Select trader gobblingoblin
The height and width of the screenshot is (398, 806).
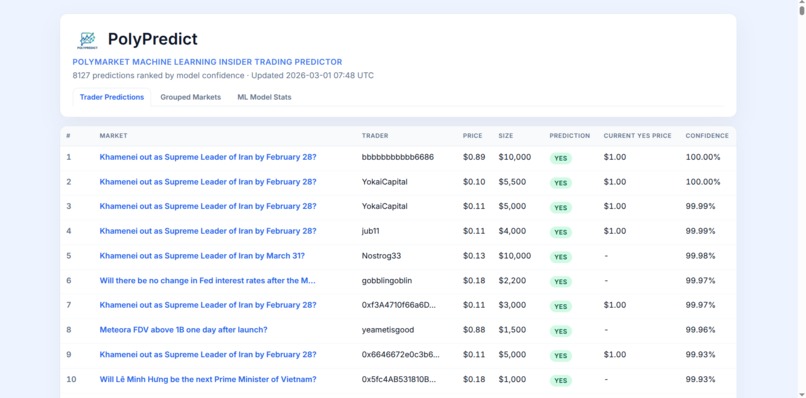click(x=387, y=280)
